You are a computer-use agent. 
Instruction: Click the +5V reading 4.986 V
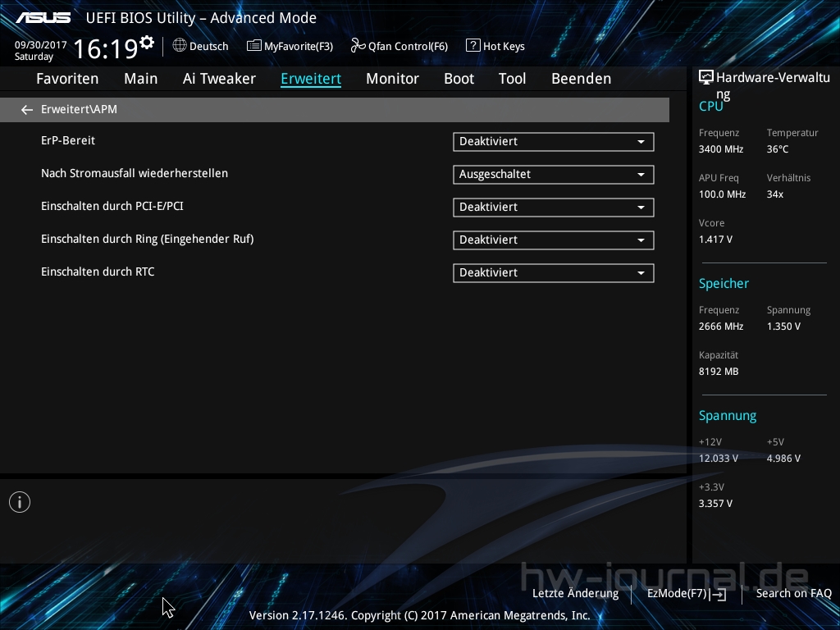pos(783,459)
